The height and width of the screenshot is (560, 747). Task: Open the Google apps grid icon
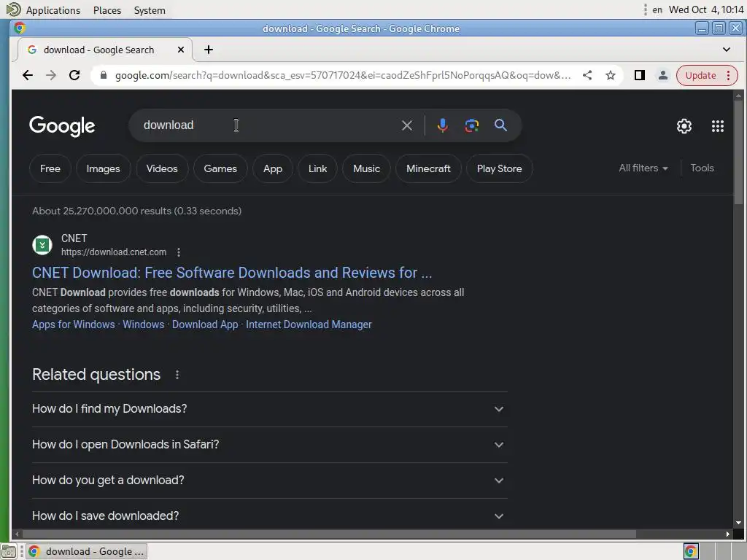[x=718, y=125]
